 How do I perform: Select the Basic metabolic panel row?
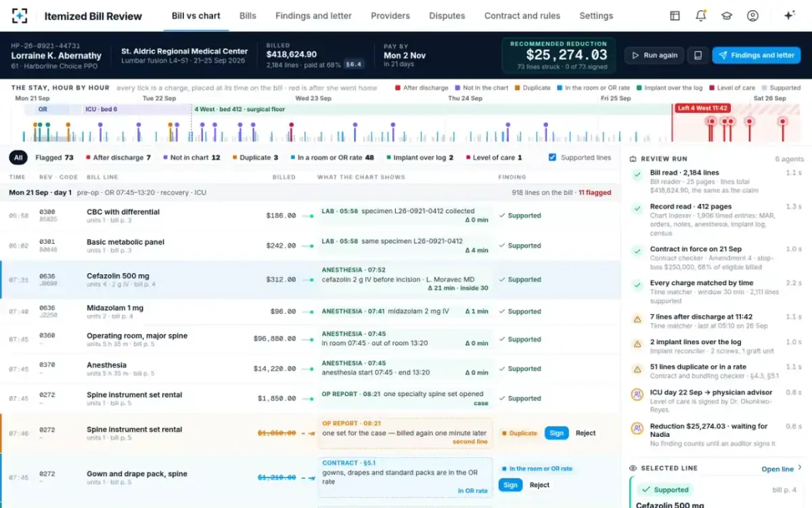pos(310,246)
